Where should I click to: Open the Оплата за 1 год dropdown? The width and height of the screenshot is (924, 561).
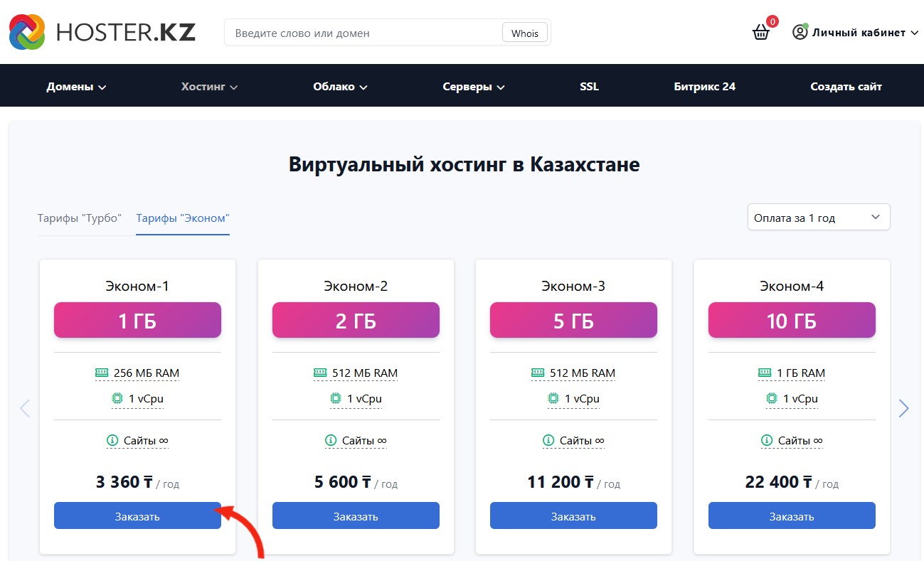(x=819, y=218)
